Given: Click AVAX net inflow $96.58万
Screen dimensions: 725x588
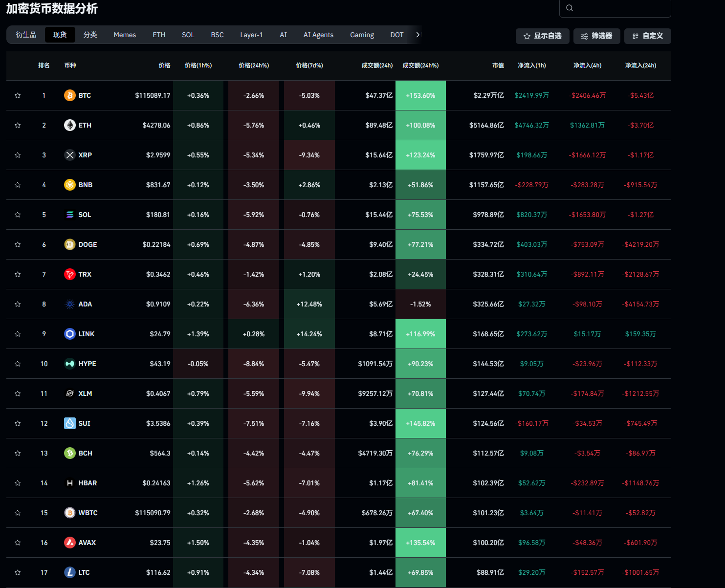Looking at the screenshot, I should point(531,543).
